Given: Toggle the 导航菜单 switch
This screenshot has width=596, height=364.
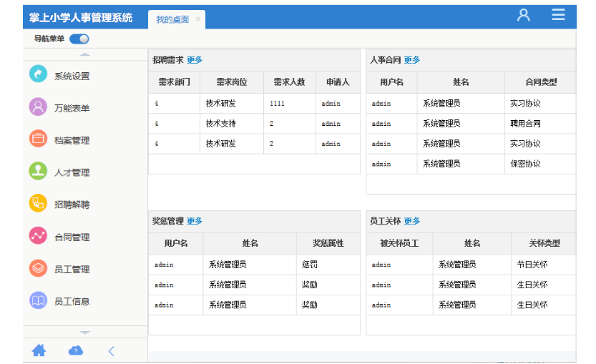Looking at the screenshot, I should pos(79,39).
